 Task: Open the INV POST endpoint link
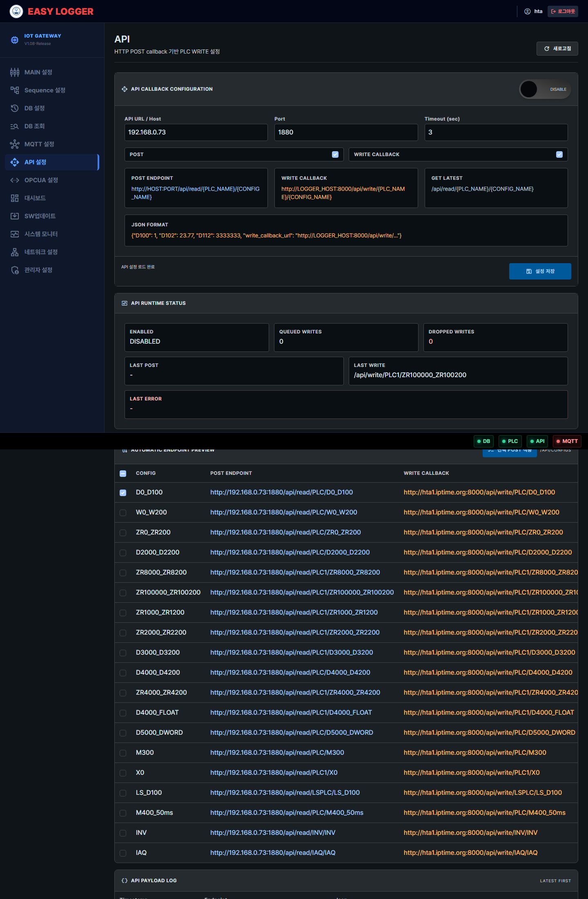click(x=273, y=833)
